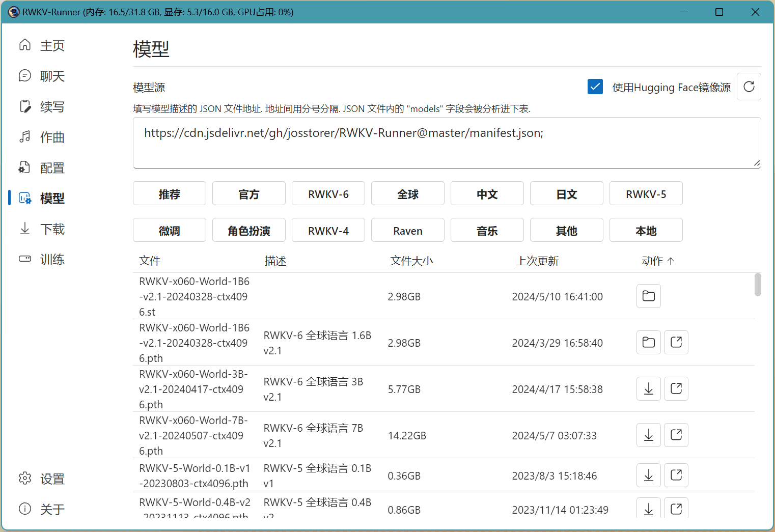Toggle 使用Hugging Face镜像源 checkbox
The width and height of the screenshot is (775, 532).
click(x=595, y=87)
